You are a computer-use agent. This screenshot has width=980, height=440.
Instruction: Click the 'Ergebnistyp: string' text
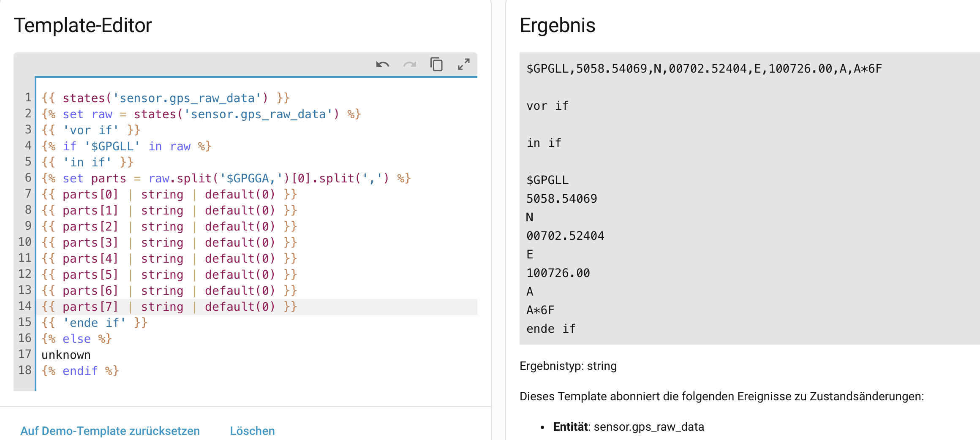click(x=568, y=366)
